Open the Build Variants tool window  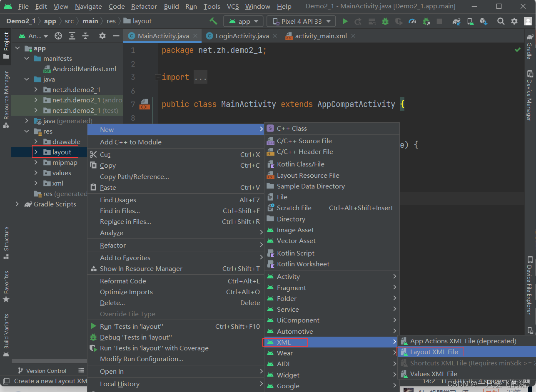[x=6, y=335]
